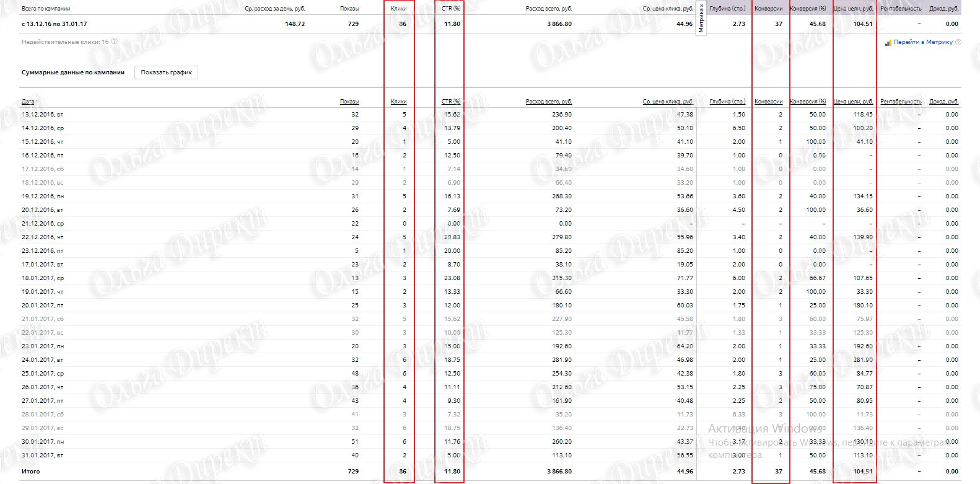The height and width of the screenshot is (484, 980).
Task: Click the Недействительные клики: 16 text
Action: click(65, 42)
